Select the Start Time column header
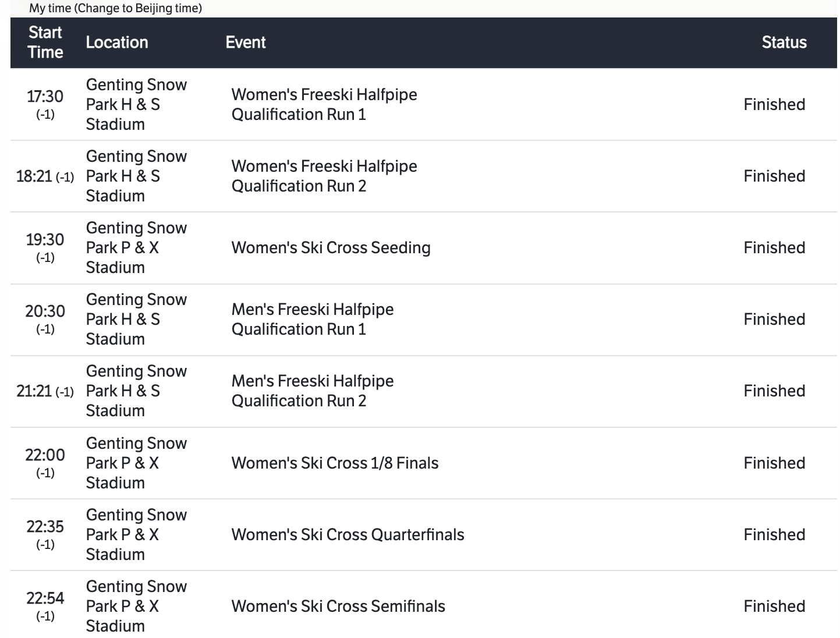Image resolution: width=840 pixels, height=638 pixels. (x=45, y=42)
